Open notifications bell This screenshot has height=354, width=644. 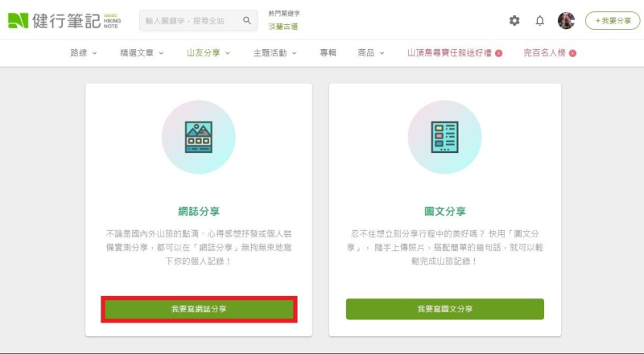539,21
